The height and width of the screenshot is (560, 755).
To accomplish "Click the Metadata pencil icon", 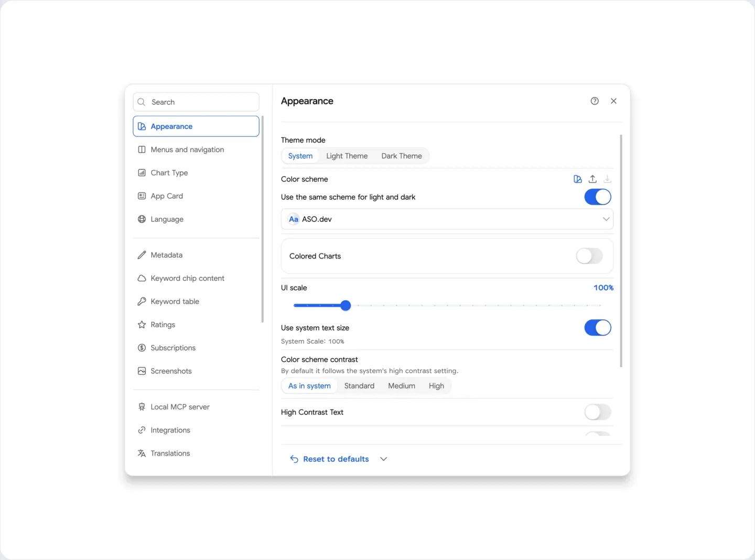I will coord(142,255).
